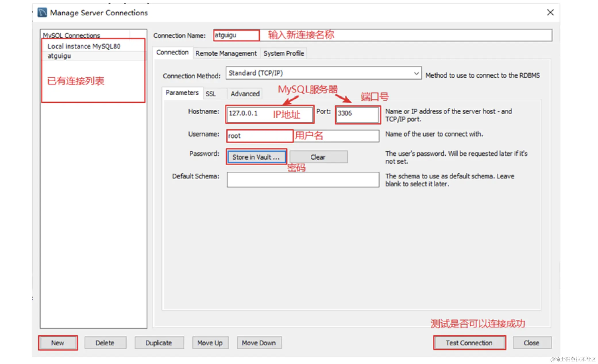Open the Advanced sub-tab

coord(245,94)
